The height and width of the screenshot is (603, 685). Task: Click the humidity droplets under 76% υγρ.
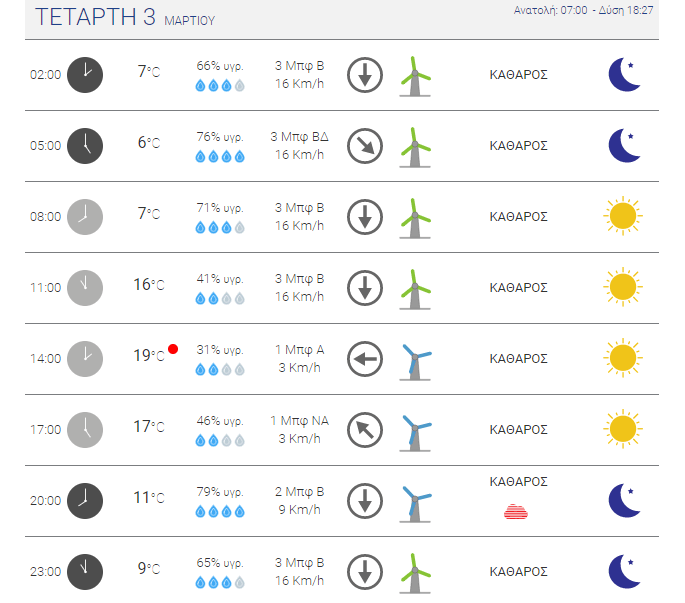(220, 156)
